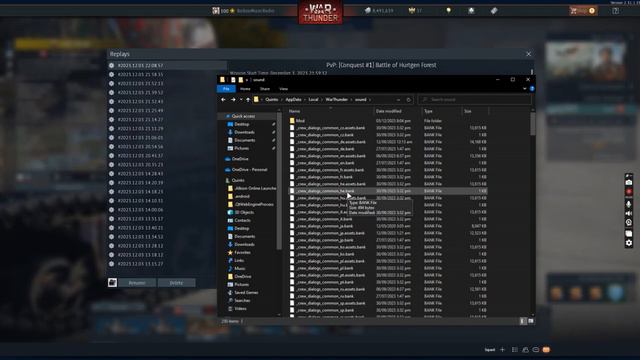Select WarThunder in the address breadcrumb
The height and width of the screenshot is (360, 640).
coord(337,100)
